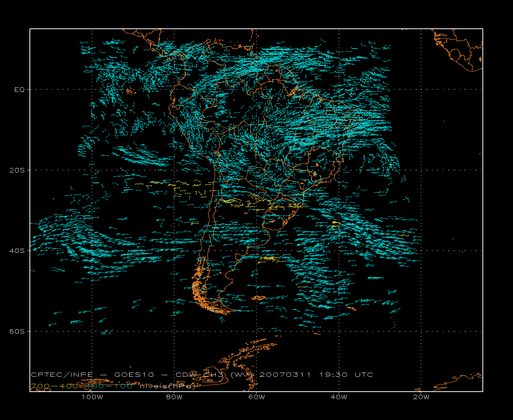Click the 'EQ' latitude label
The image size is (513, 420).
tap(19, 90)
